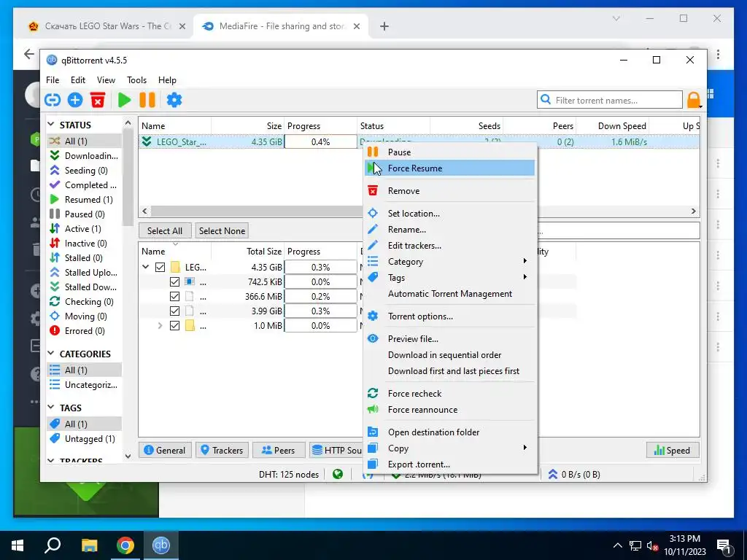Toggle checkbox for the 3.99 GiB file
Image resolution: width=747 pixels, height=560 pixels.
[174, 311]
